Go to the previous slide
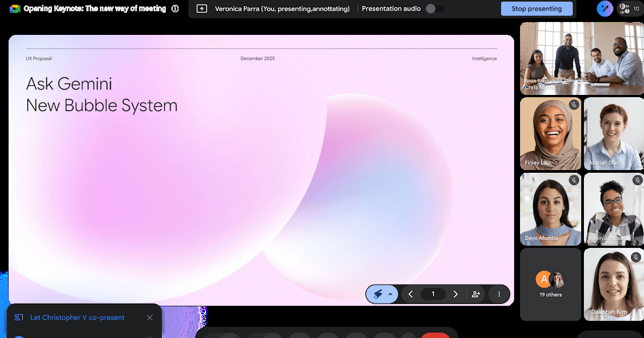The width and height of the screenshot is (644, 338). 411,294
